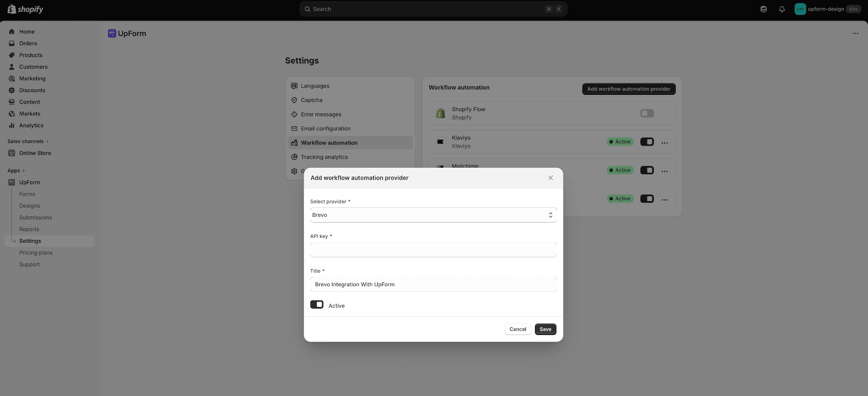Open the app more-options ellipsis in header

pos(855,33)
